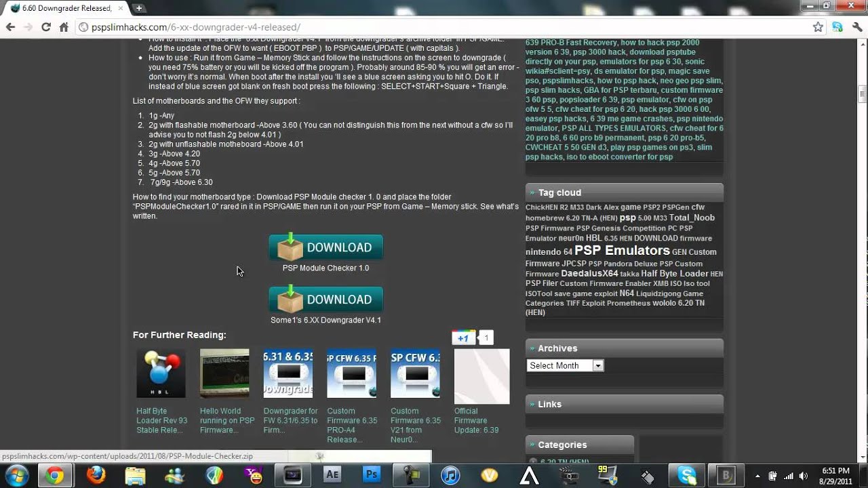Open the Chrome wrench settings menu
868x488 pixels.
(x=856, y=27)
